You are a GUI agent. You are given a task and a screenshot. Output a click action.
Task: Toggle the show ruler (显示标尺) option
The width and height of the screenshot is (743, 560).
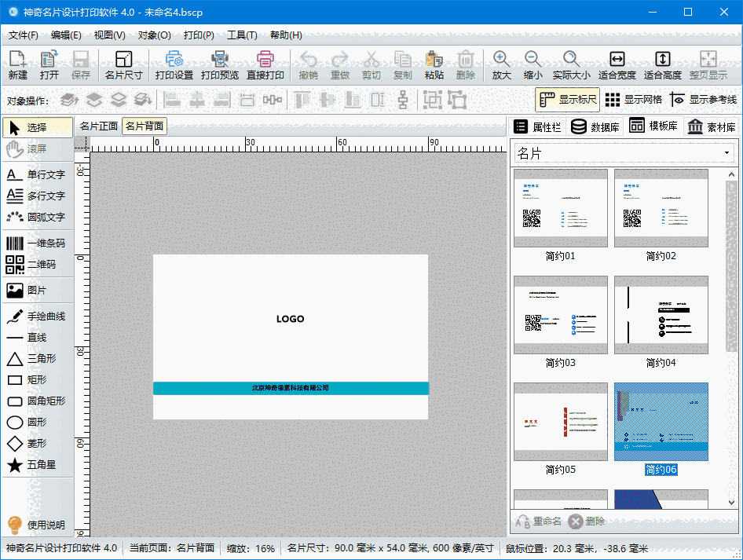coord(569,100)
